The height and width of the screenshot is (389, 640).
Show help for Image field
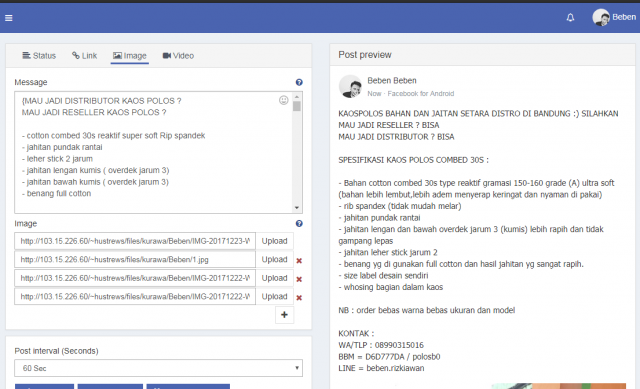coord(299,224)
